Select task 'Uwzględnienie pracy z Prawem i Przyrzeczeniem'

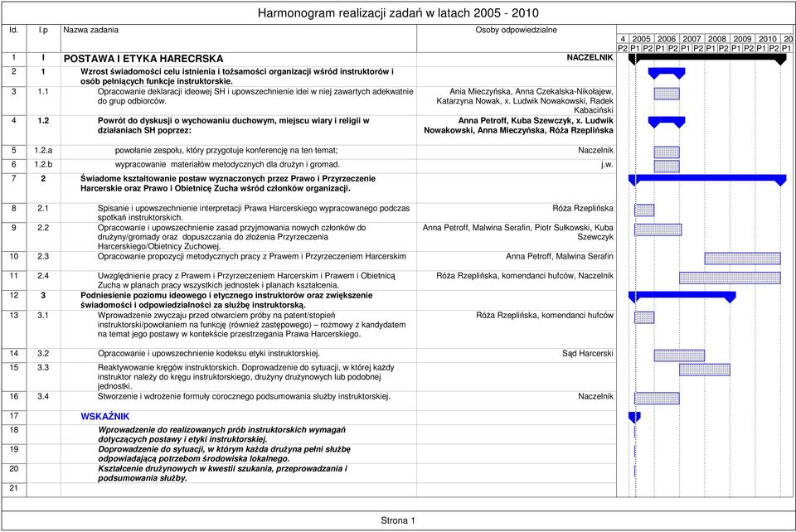(x=246, y=280)
